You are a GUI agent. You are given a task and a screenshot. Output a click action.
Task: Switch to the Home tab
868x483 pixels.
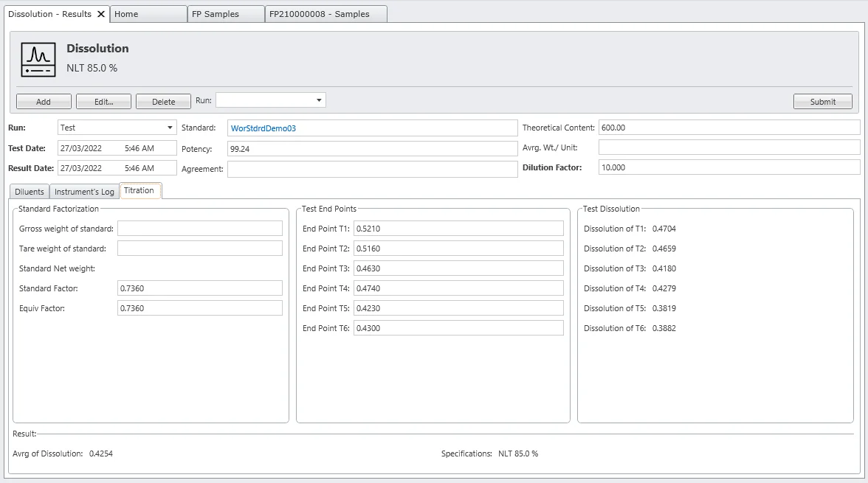click(148, 14)
